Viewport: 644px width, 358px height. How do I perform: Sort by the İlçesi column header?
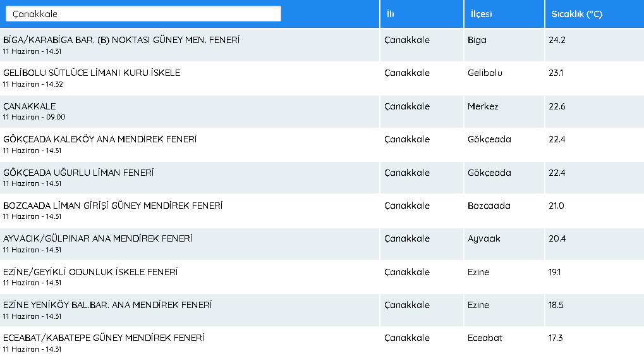(x=481, y=14)
